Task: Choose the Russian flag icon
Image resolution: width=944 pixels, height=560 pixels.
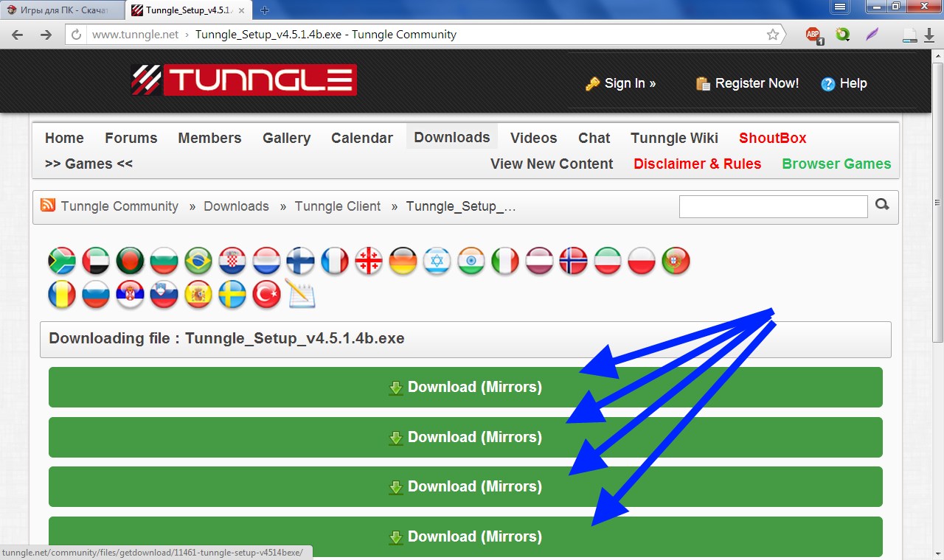Action: (x=96, y=295)
